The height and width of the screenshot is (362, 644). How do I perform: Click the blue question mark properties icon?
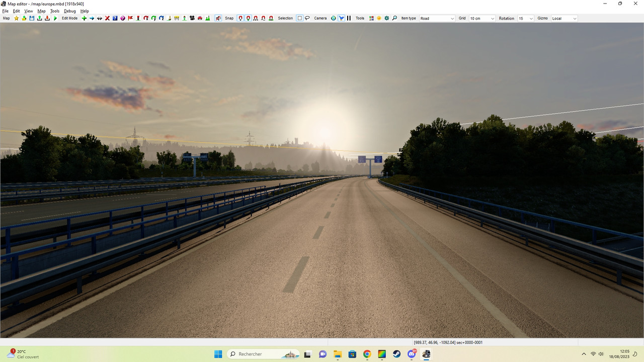(115, 18)
